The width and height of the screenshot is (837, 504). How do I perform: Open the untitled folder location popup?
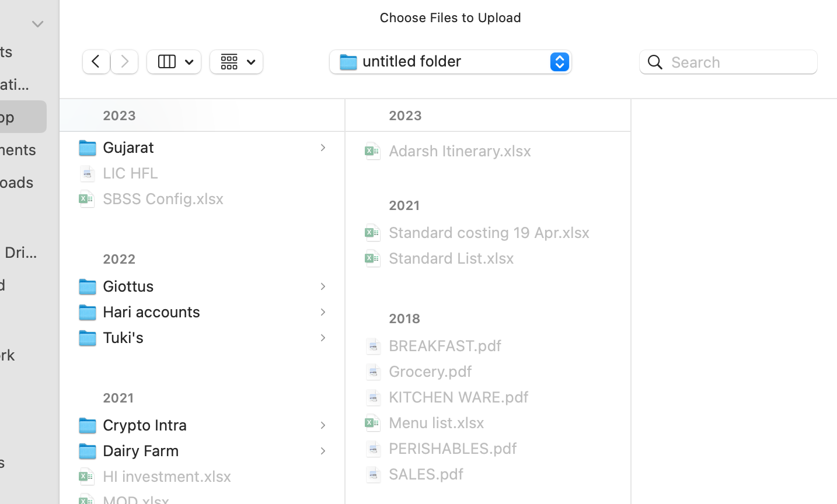pyautogui.click(x=450, y=62)
